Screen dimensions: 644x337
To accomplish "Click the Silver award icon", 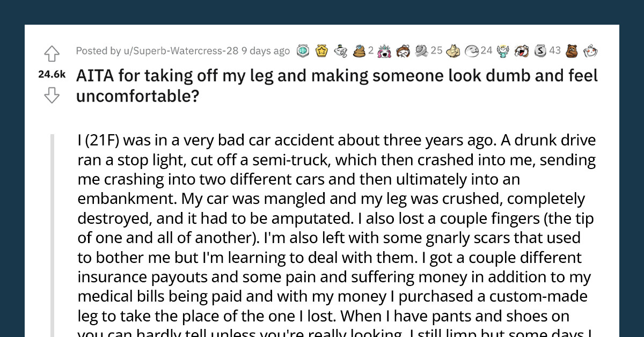I will coord(540,50).
